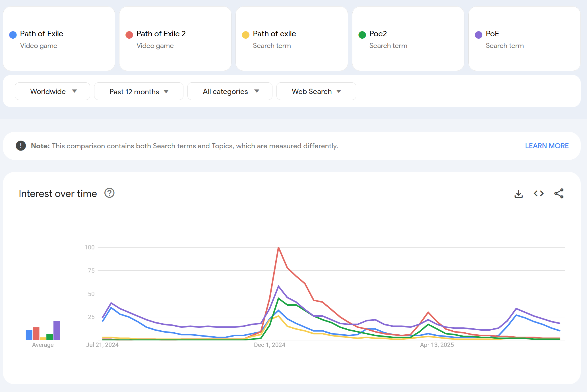Click the red Path of Exile 2 average bar
This screenshot has height=392, width=587.
click(x=36, y=333)
